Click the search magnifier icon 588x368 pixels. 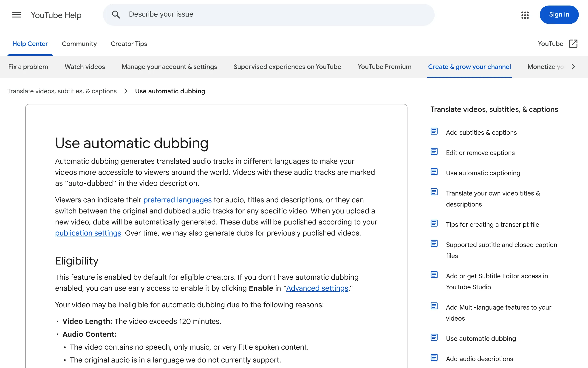tap(116, 14)
